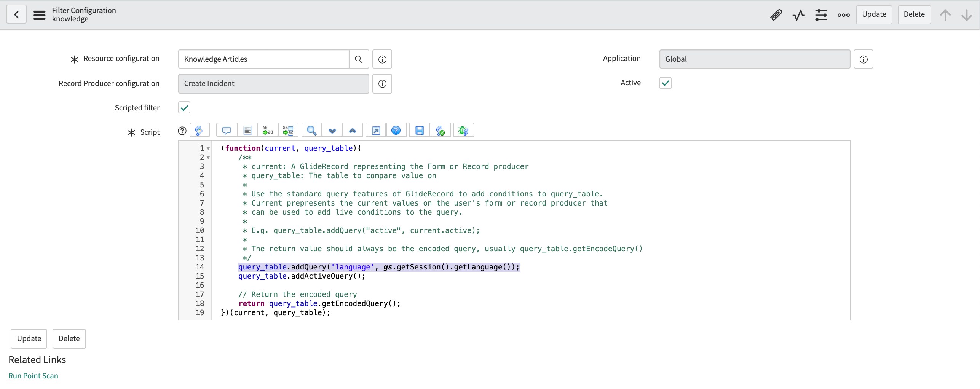Toggle the syntax editor script icon
Viewport: 980px width, 389px height.
[200, 130]
